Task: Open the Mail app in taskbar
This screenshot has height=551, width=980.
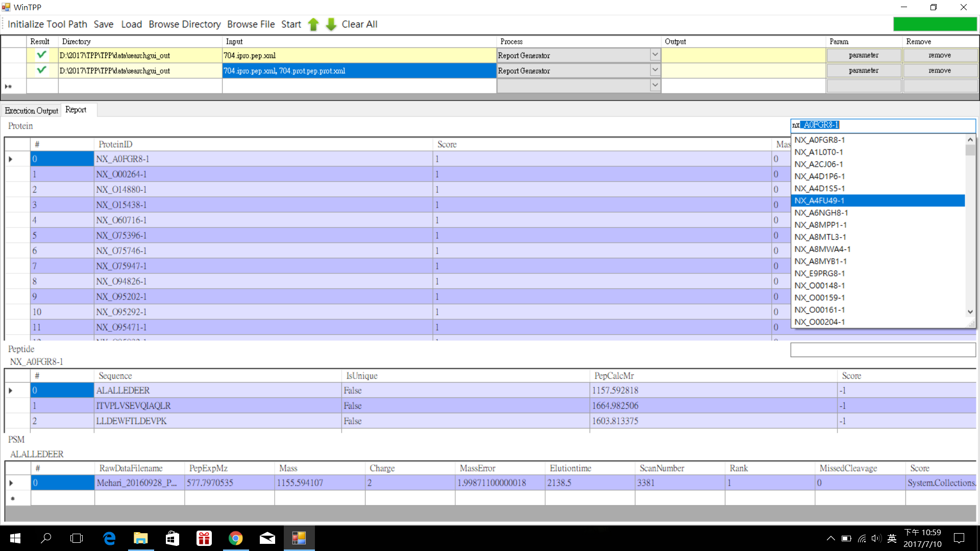Action: click(267, 538)
